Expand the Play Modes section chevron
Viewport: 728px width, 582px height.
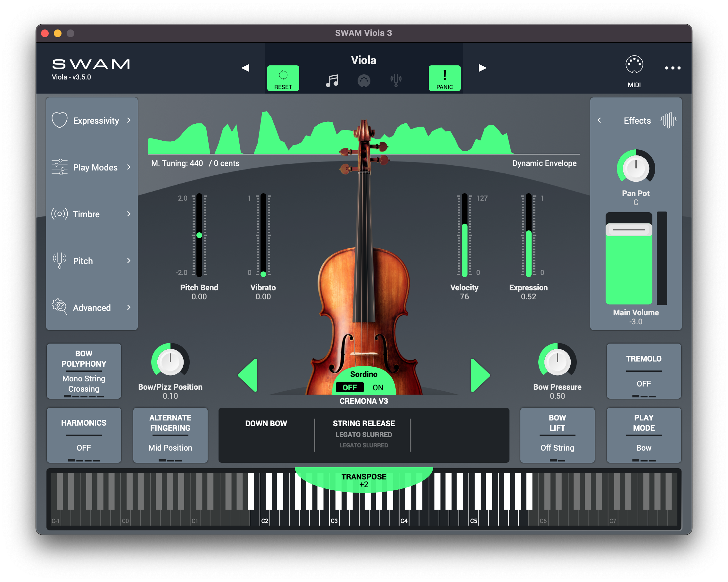click(x=128, y=167)
